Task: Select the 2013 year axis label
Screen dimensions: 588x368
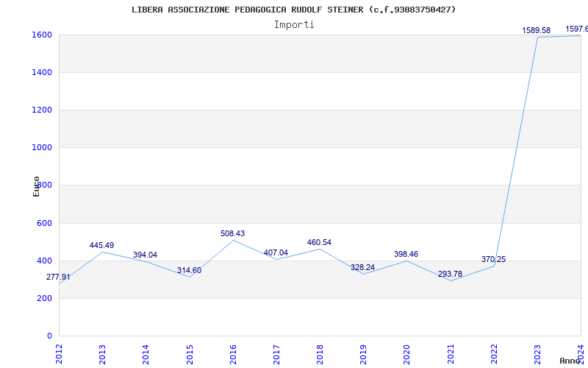Action: tap(102, 353)
